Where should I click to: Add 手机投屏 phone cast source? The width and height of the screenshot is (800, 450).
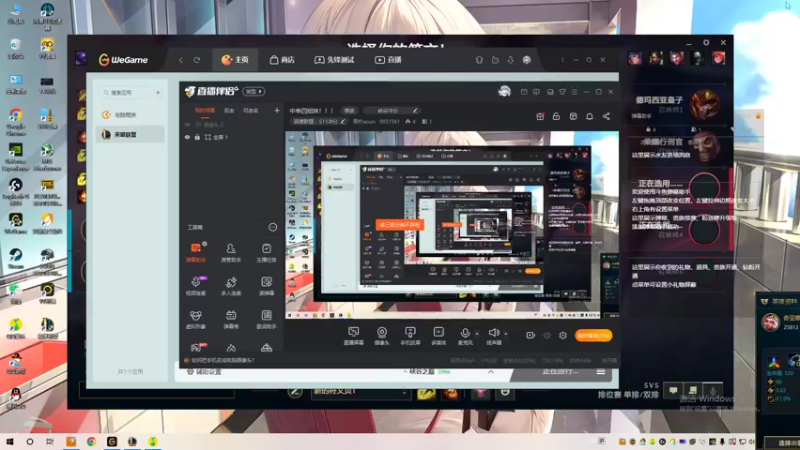(410, 336)
